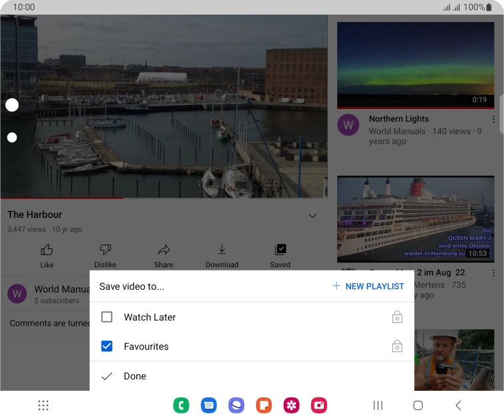The height and width of the screenshot is (420, 504).
Task: Tap the Like thumbs-up icon
Action: [47, 250]
